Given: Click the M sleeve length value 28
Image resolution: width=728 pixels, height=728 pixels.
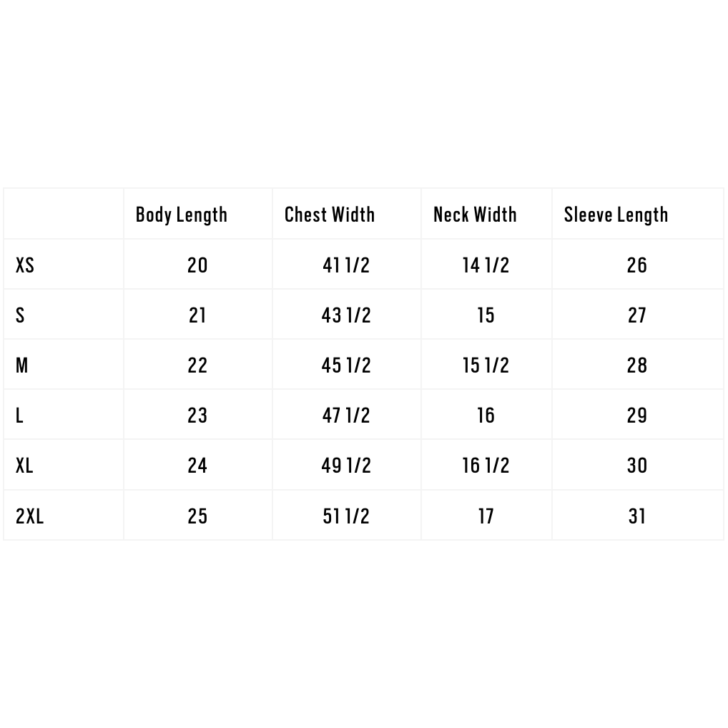Looking at the screenshot, I should coord(637,365).
